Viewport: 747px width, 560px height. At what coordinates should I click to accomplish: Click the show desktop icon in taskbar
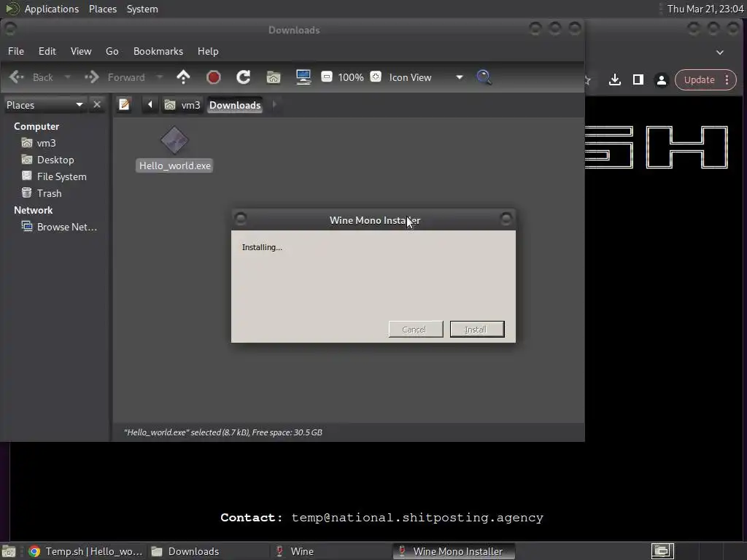9,551
